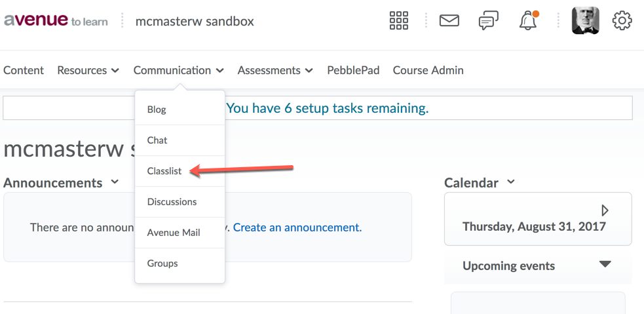Open the course selector waffle grid icon

398,21
